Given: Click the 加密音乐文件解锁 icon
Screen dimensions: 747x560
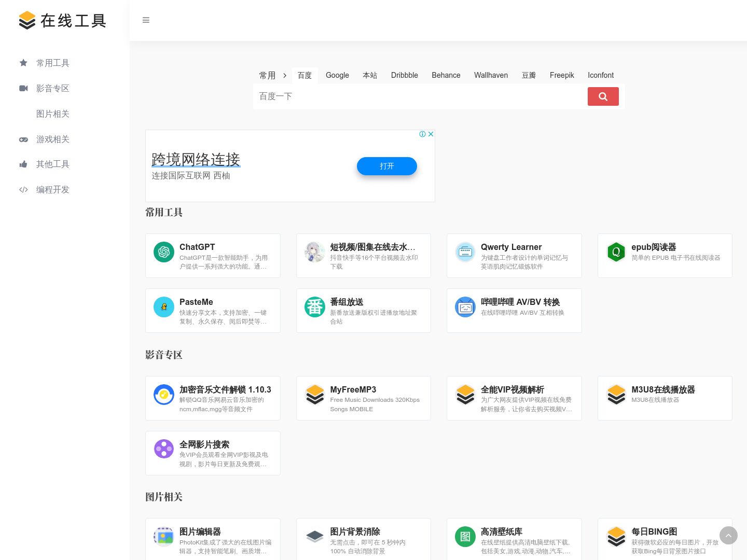Looking at the screenshot, I should (x=164, y=395).
